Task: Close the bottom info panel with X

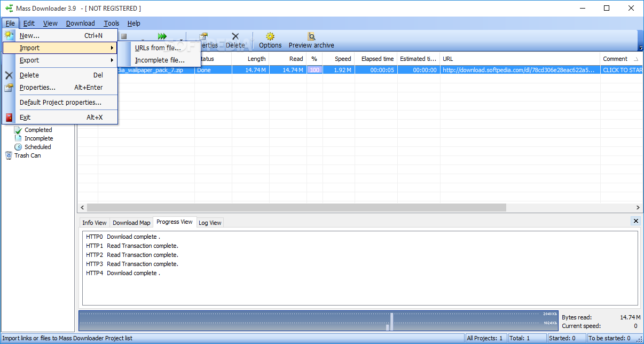Action: coord(635,221)
